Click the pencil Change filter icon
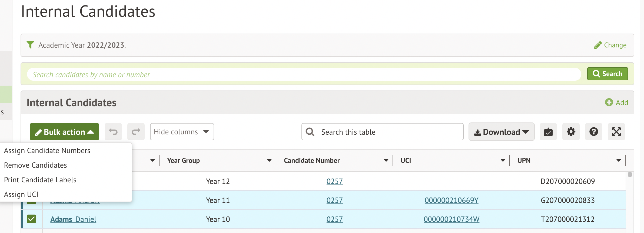The image size is (644, 233). coord(598,45)
